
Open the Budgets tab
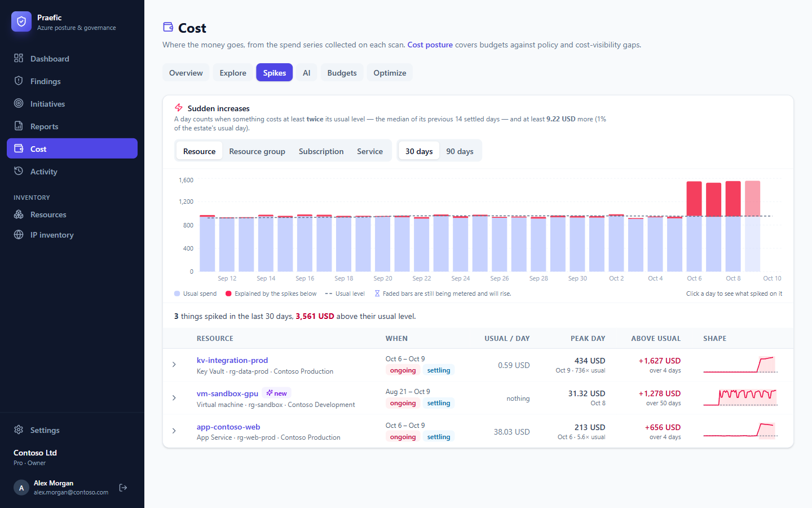[x=342, y=73]
